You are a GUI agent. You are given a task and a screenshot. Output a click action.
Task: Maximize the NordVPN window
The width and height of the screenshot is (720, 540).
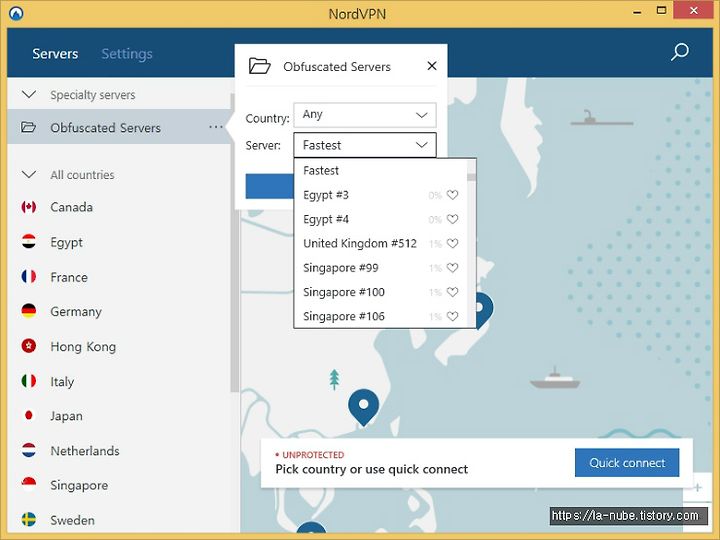click(661, 11)
